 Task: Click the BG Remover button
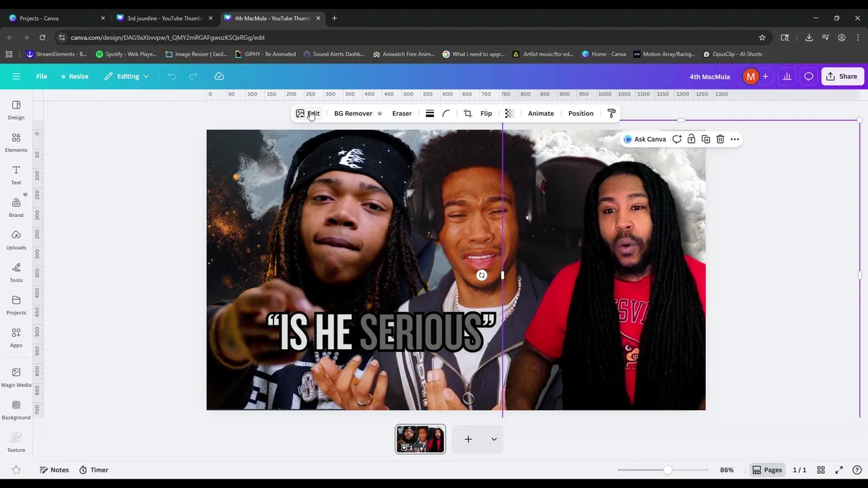click(x=358, y=113)
